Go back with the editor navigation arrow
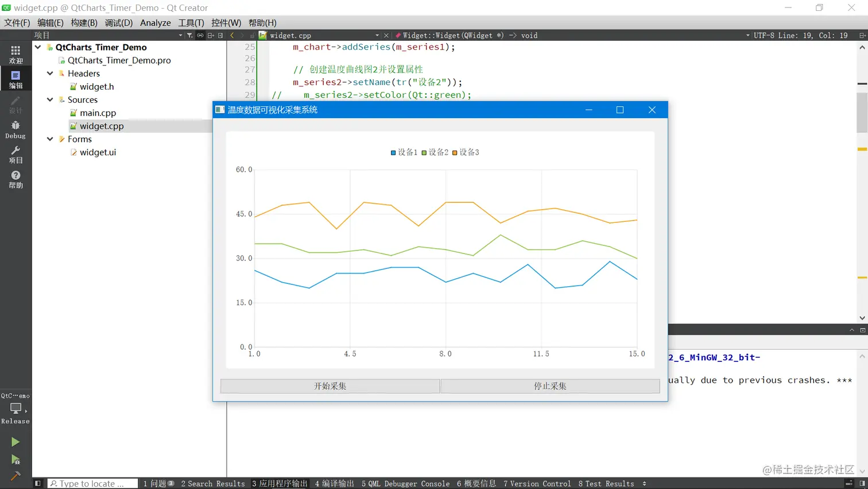Image resolution: width=868 pixels, height=489 pixels. 232,35
